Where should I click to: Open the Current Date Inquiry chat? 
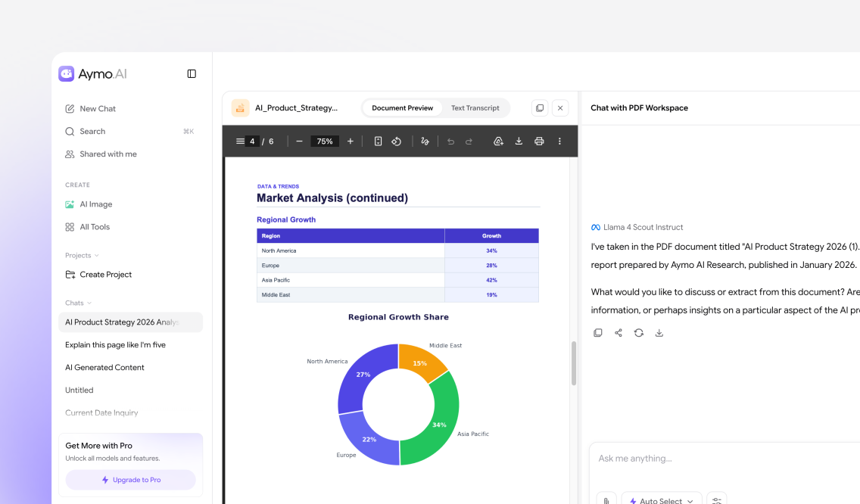[x=101, y=412]
